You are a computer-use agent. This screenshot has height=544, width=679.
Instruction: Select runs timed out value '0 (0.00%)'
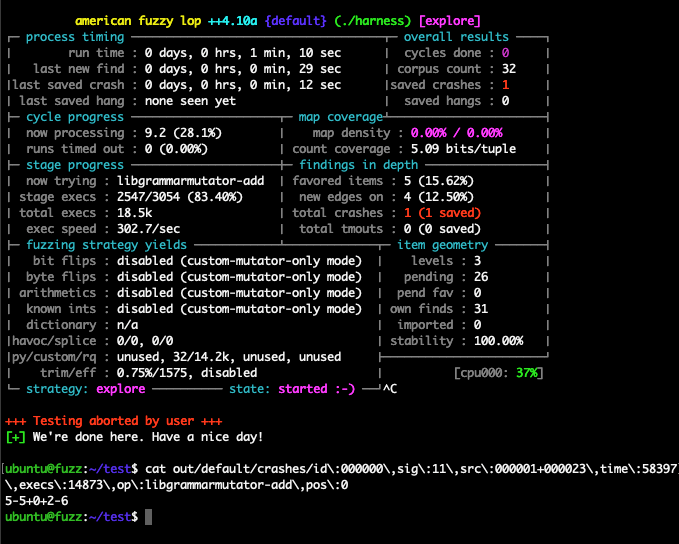[x=176, y=149]
